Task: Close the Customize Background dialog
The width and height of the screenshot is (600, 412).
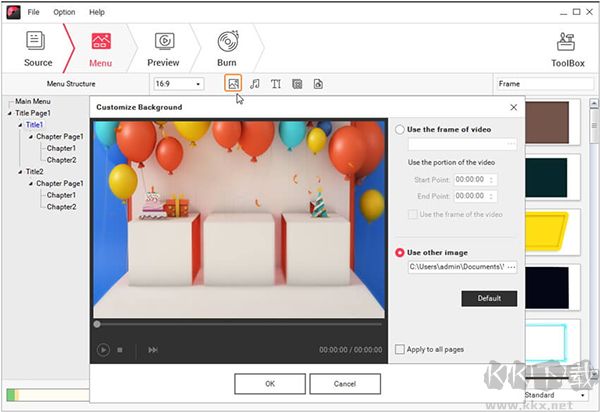Action: coord(514,107)
